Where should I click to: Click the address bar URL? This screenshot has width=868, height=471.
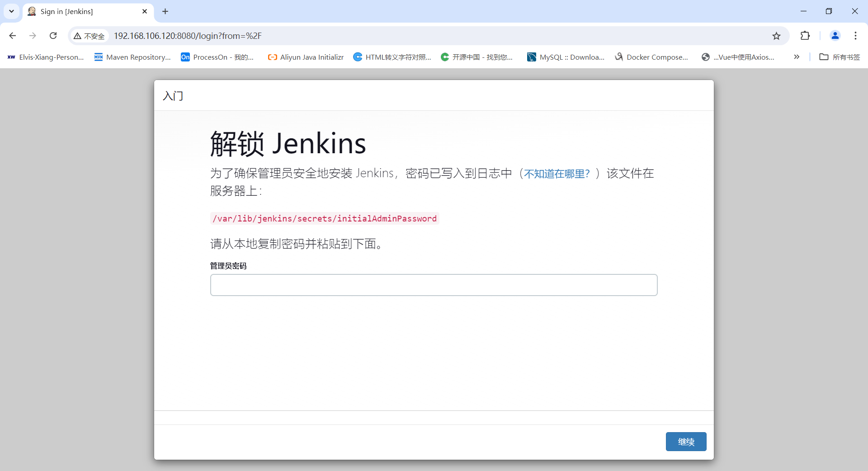tap(188, 36)
